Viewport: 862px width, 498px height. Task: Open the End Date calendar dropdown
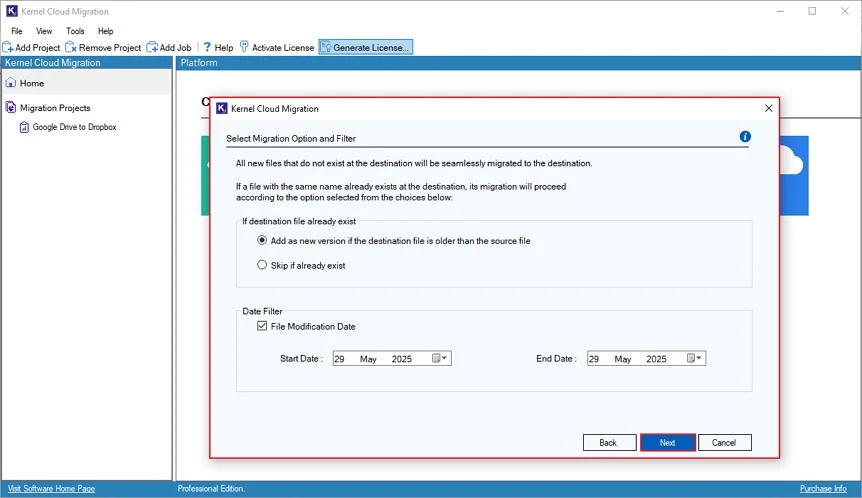[x=695, y=358]
